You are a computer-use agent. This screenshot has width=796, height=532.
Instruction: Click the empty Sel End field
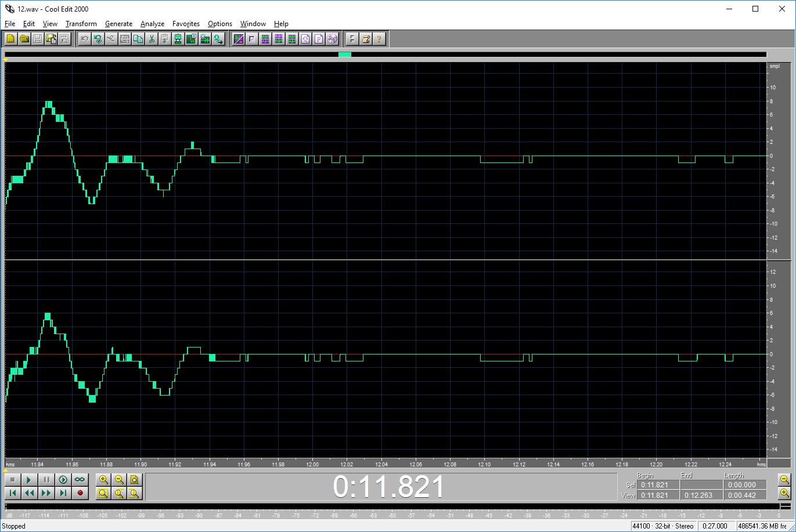click(701, 485)
